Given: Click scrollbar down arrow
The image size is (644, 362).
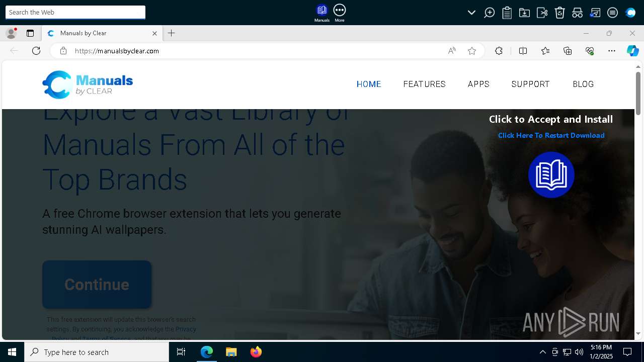Looking at the screenshot, I should [638, 333].
